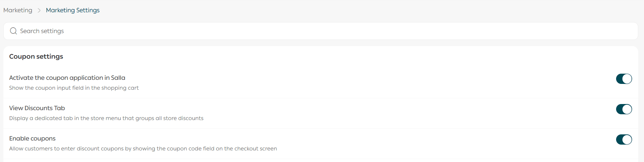Click the magnifier icon in the search bar
644x162 pixels.
(x=13, y=31)
